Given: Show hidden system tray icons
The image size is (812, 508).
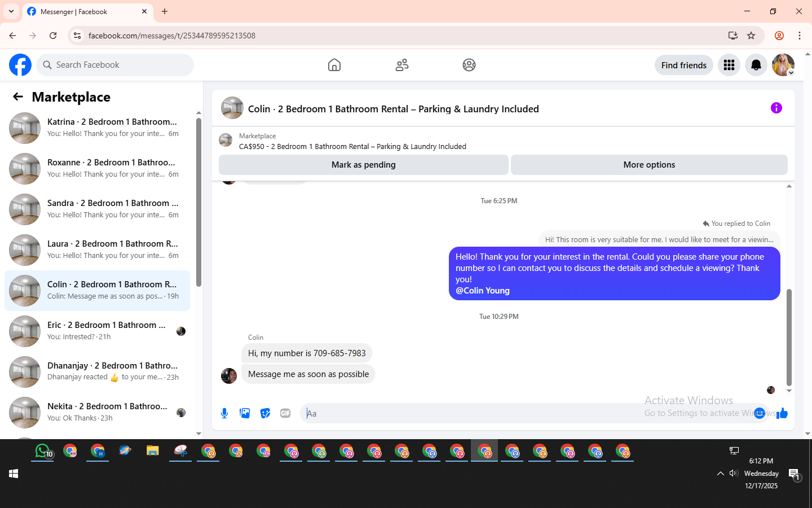Looking at the screenshot, I should [720, 474].
